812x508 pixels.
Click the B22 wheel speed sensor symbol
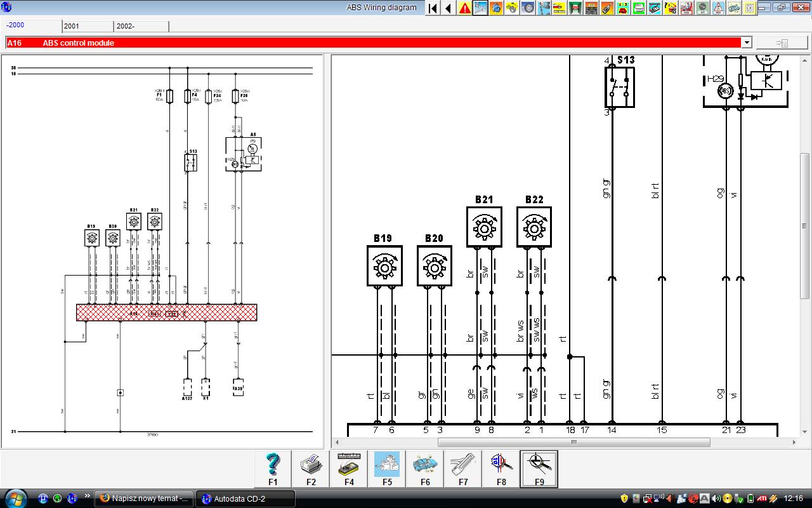click(534, 227)
